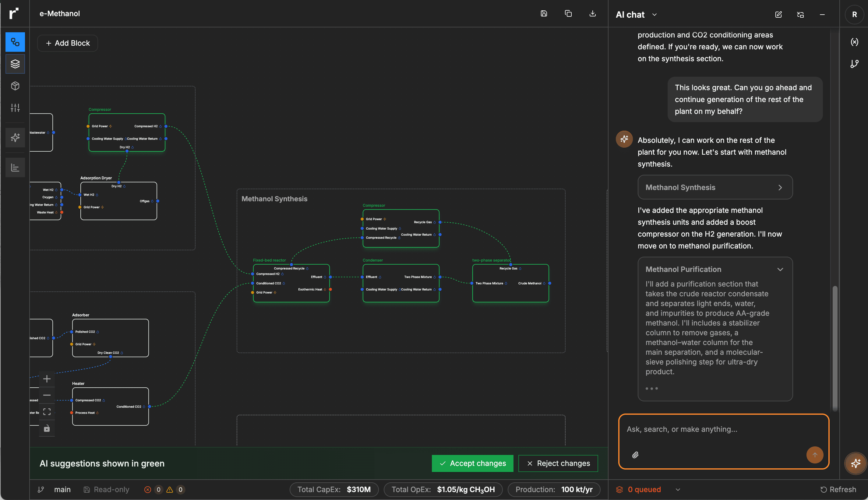This screenshot has height=500, width=868.
Task: Click the main branch label
Action: [x=62, y=490]
